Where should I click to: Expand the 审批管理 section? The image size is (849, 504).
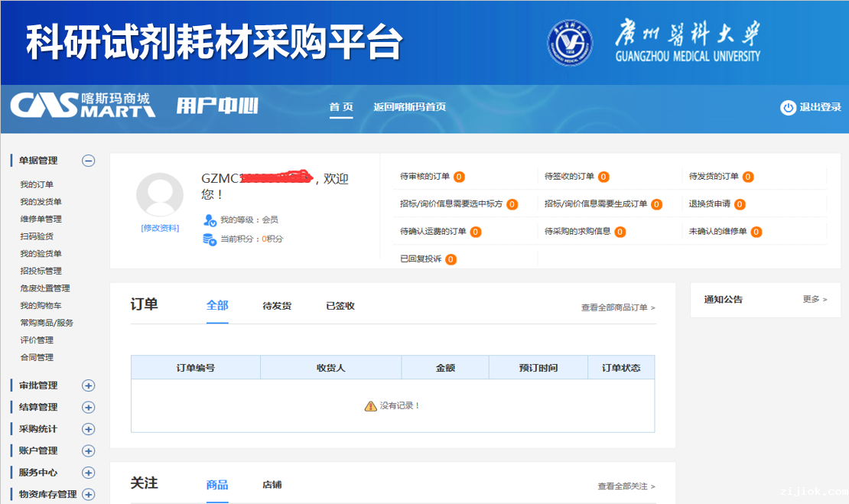coord(89,386)
